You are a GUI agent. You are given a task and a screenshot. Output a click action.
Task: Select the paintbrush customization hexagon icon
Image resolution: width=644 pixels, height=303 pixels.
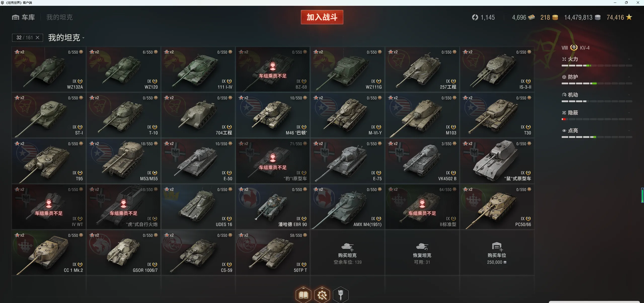(x=340, y=295)
